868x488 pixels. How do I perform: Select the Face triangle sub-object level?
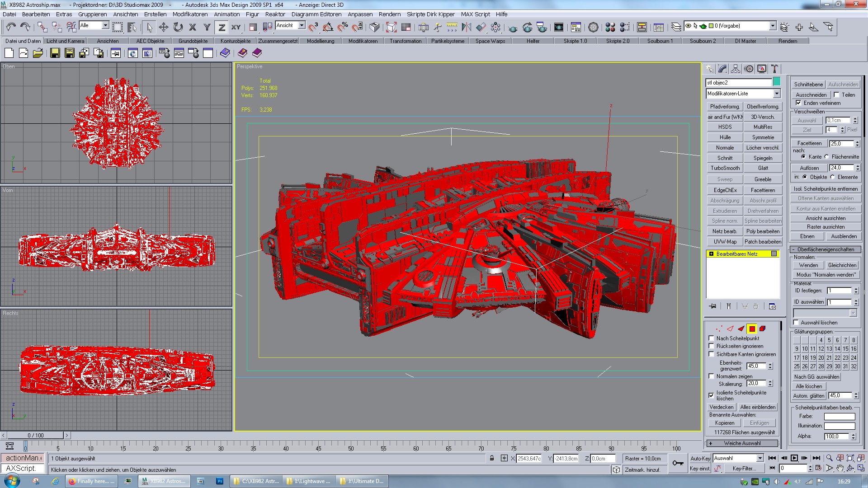[741, 328]
